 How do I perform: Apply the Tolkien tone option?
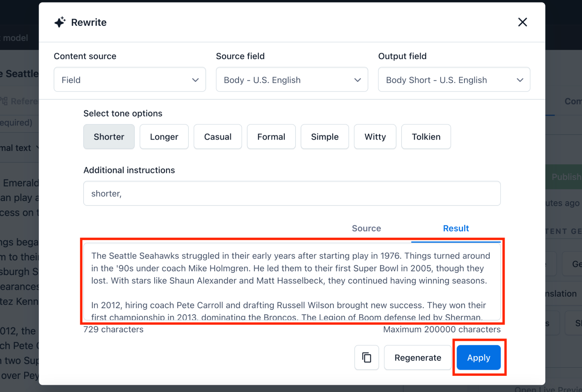[426, 137]
